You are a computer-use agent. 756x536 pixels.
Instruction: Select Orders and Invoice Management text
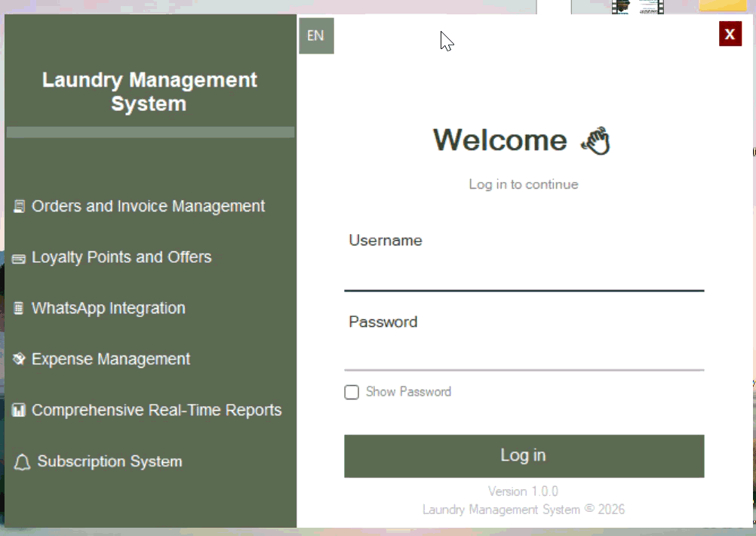[148, 207]
